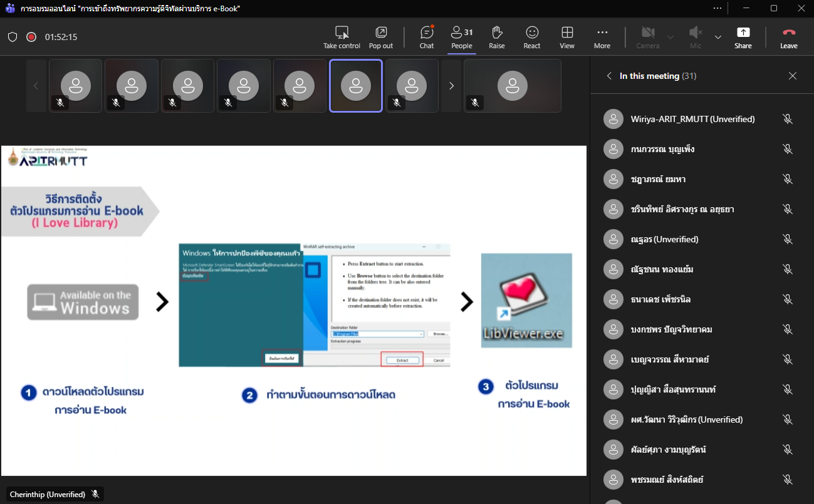Open the More actions menu
The width and height of the screenshot is (814, 504).
coord(602,37)
